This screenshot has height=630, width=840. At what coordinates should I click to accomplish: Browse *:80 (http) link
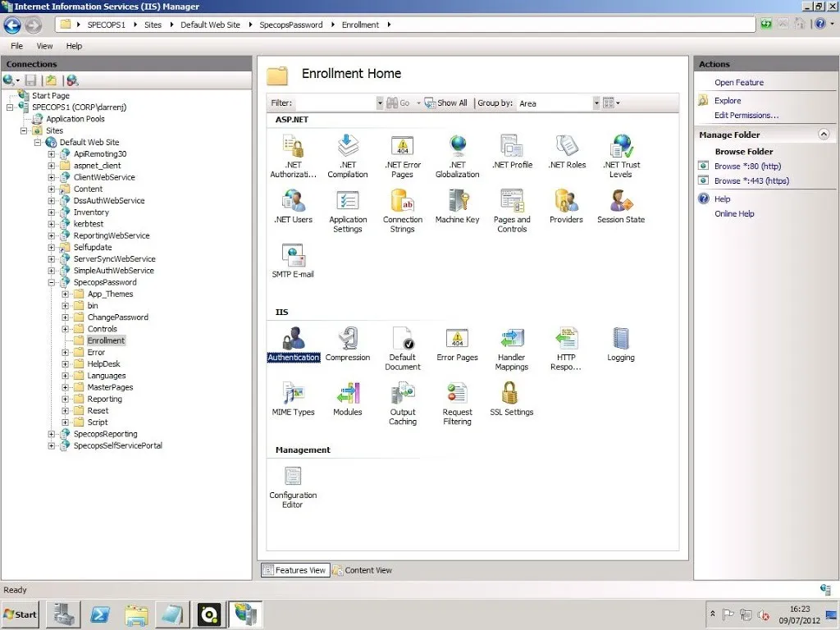(x=747, y=166)
